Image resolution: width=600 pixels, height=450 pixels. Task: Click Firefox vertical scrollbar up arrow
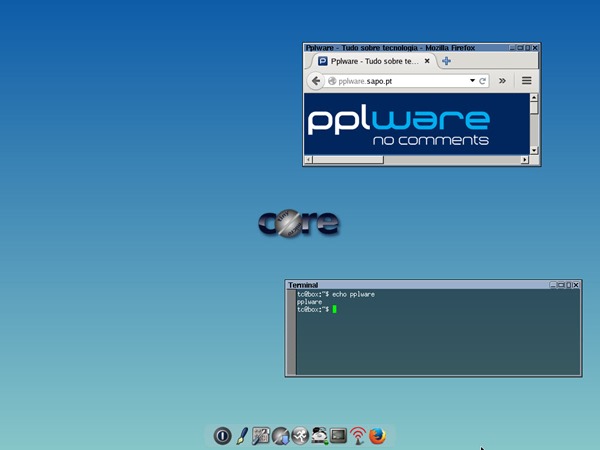(x=534, y=98)
